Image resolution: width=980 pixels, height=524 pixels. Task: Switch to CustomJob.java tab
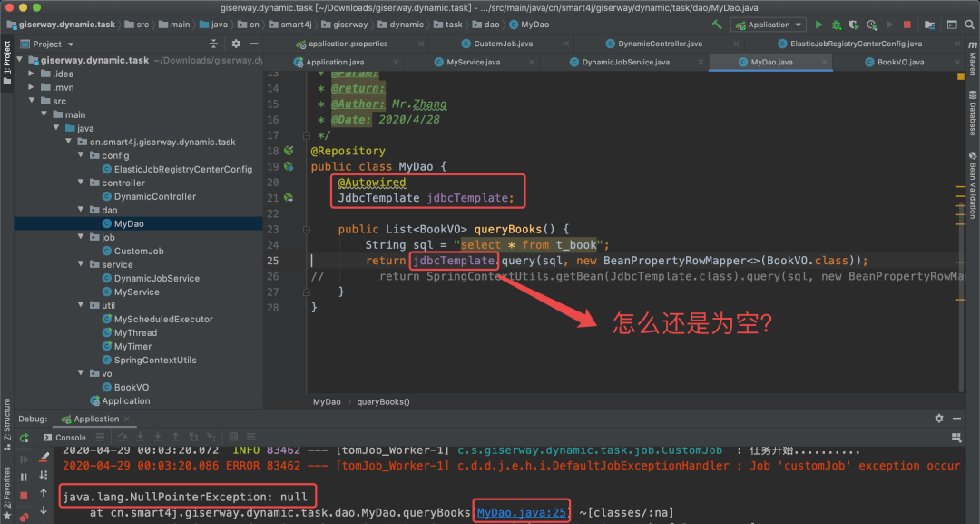503,44
